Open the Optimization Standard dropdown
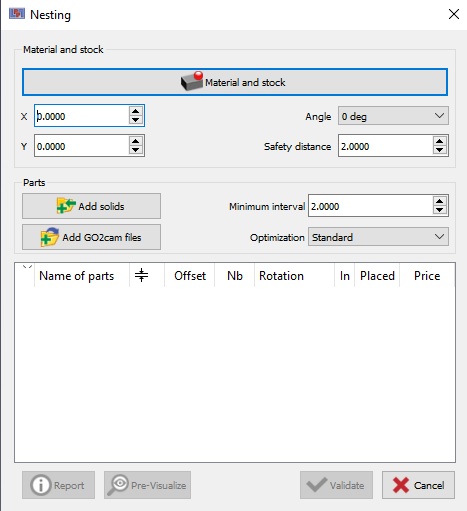Image resolution: width=467 pixels, height=511 pixels. coord(378,237)
